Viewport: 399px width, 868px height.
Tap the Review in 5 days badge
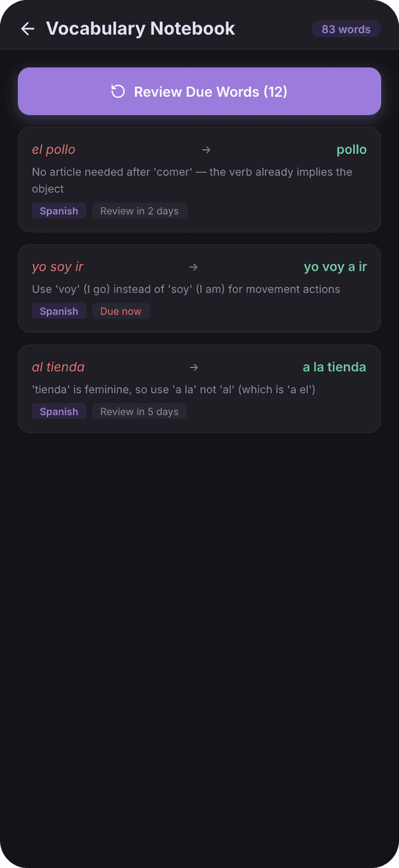coord(140,412)
